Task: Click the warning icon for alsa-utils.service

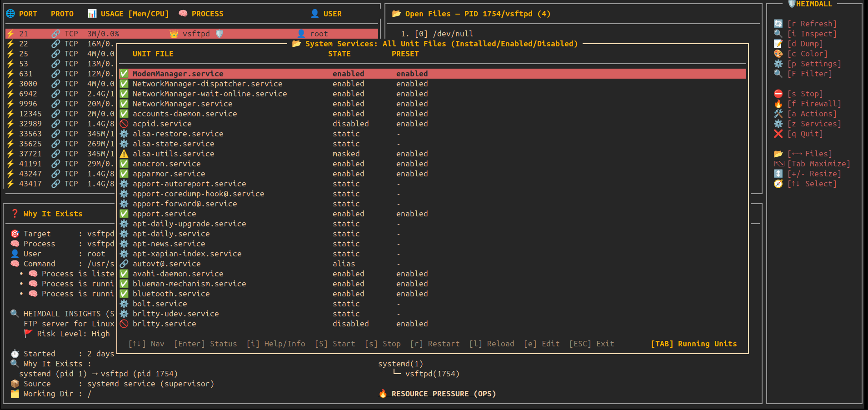Action: click(x=124, y=154)
